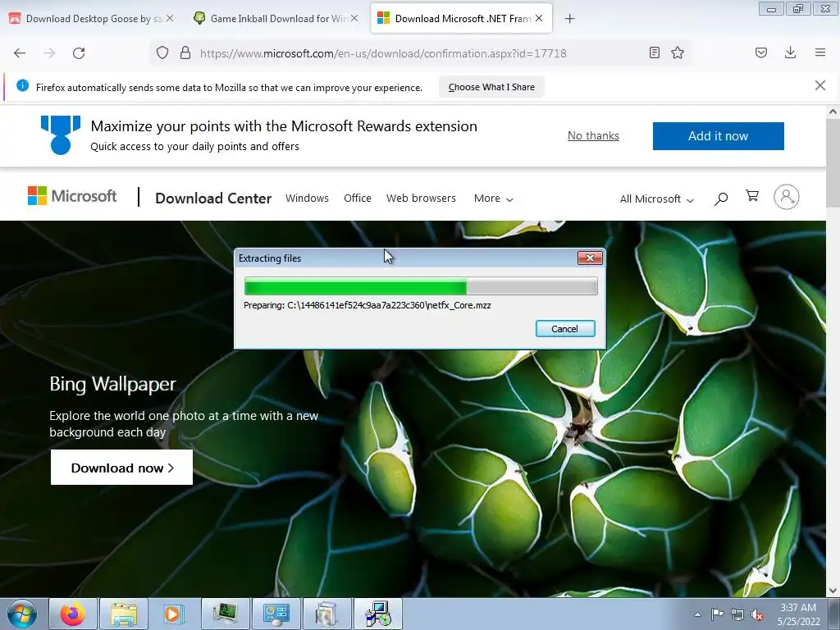Open the Windows Start menu
This screenshot has width=840, height=630.
pyautogui.click(x=22, y=614)
